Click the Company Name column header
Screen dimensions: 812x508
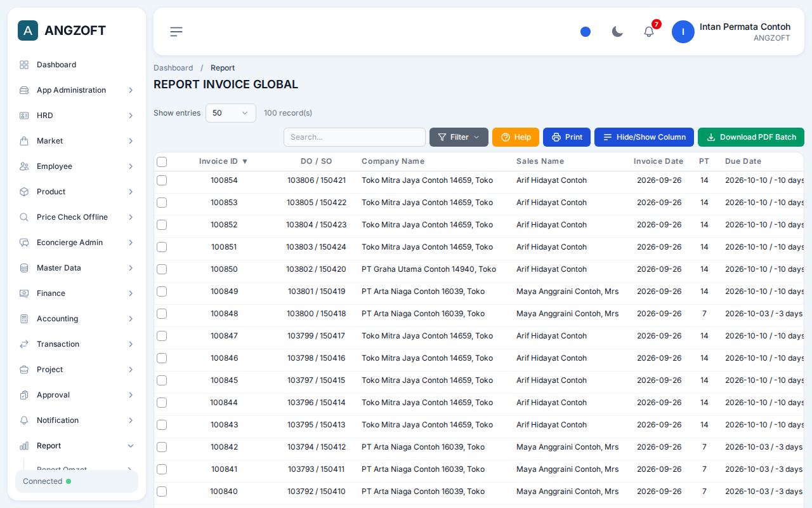393,161
